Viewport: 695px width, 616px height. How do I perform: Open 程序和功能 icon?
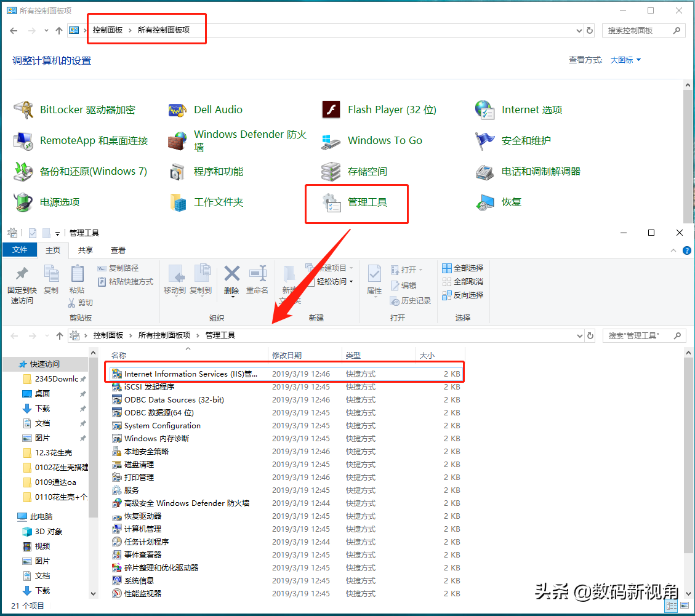coord(177,172)
